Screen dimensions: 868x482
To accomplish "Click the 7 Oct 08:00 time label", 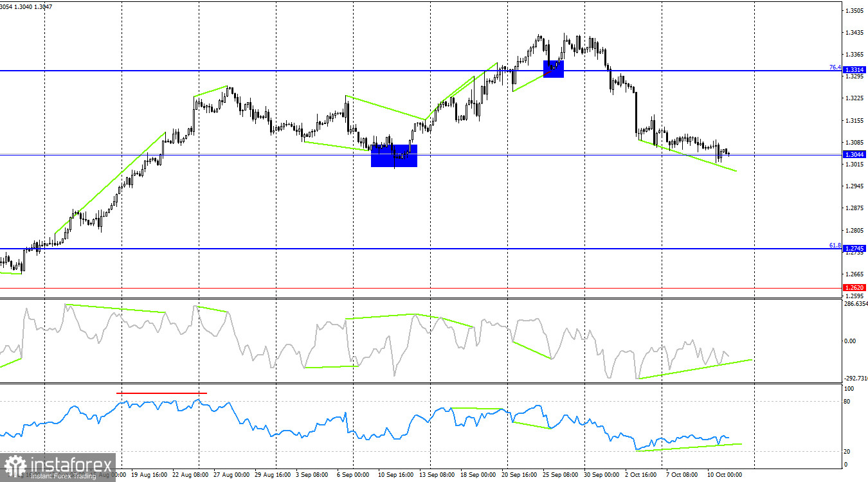I will coord(682,475).
